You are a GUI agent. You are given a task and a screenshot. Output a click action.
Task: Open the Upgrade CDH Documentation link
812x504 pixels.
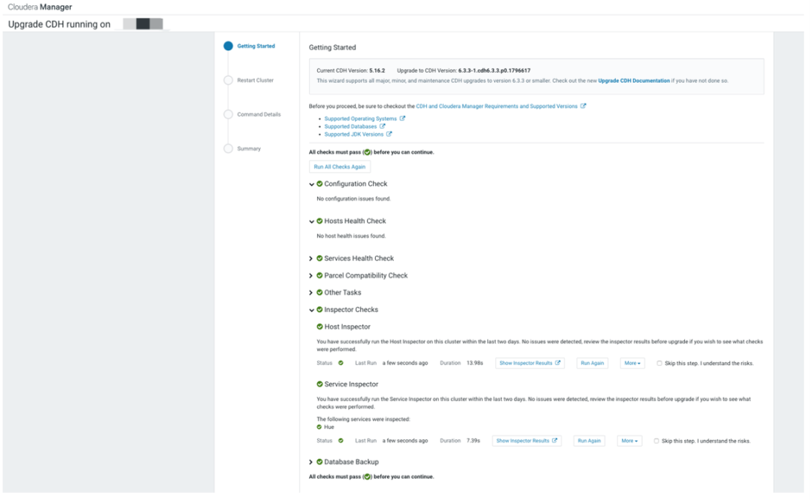(634, 80)
